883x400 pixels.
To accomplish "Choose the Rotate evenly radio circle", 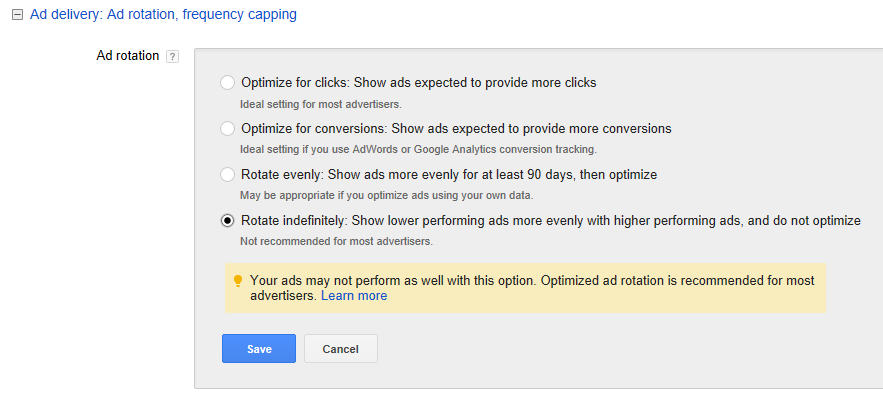I will click(227, 175).
